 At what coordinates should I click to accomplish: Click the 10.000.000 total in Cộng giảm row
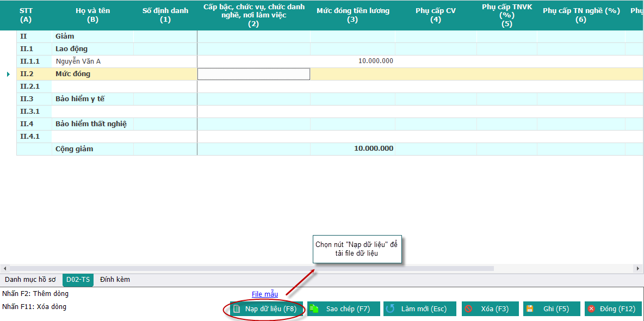[374, 149]
